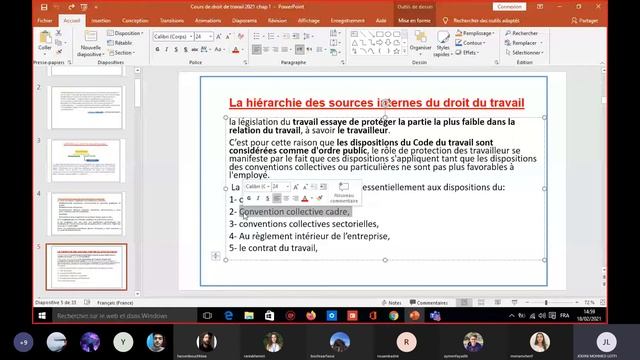Select the oval shape in the gallery
This screenshot has height=360, width=640.
tap(388, 34)
